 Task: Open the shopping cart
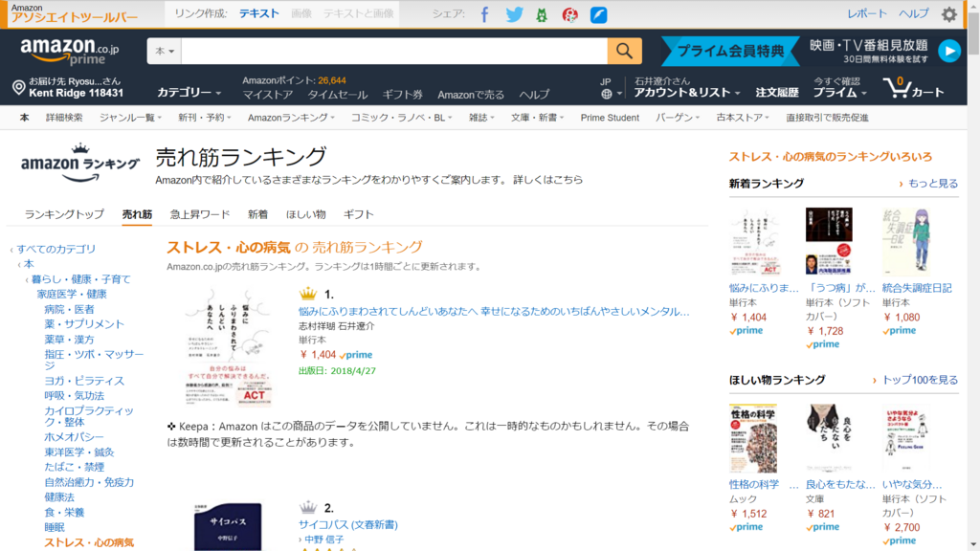(x=914, y=88)
